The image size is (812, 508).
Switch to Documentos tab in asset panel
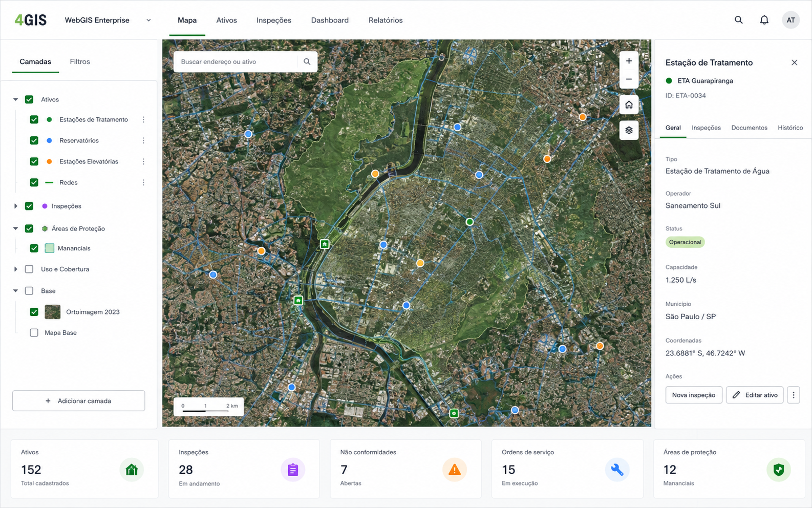(749, 128)
